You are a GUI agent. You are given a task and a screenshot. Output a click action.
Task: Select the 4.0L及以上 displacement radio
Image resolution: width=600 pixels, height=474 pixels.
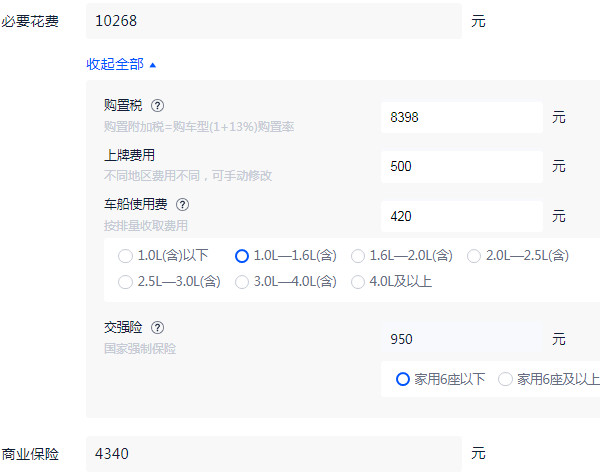point(358,282)
